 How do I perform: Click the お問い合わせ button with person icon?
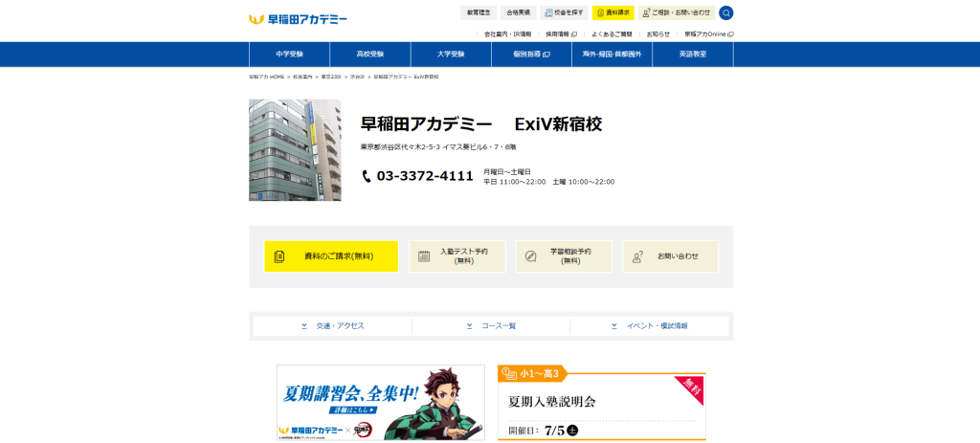(671, 256)
